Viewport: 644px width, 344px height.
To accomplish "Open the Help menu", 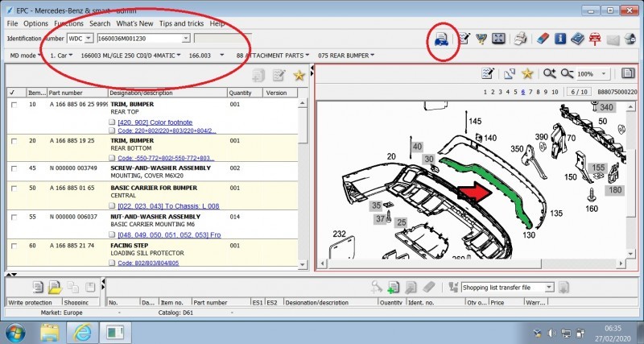I will point(217,23).
